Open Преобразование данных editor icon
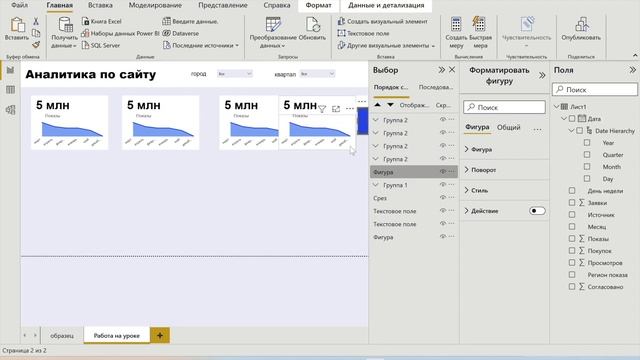The height and width of the screenshot is (360, 640). click(x=273, y=24)
